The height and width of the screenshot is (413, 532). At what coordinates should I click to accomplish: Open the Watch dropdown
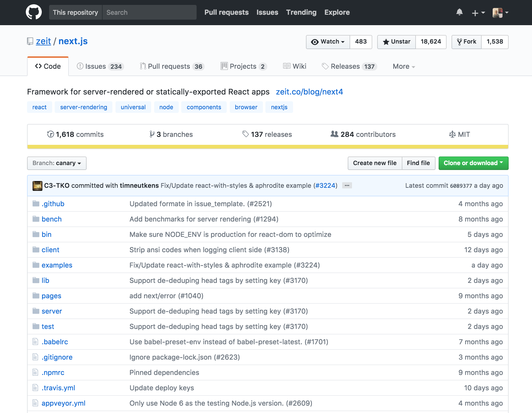pyautogui.click(x=328, y=42)
